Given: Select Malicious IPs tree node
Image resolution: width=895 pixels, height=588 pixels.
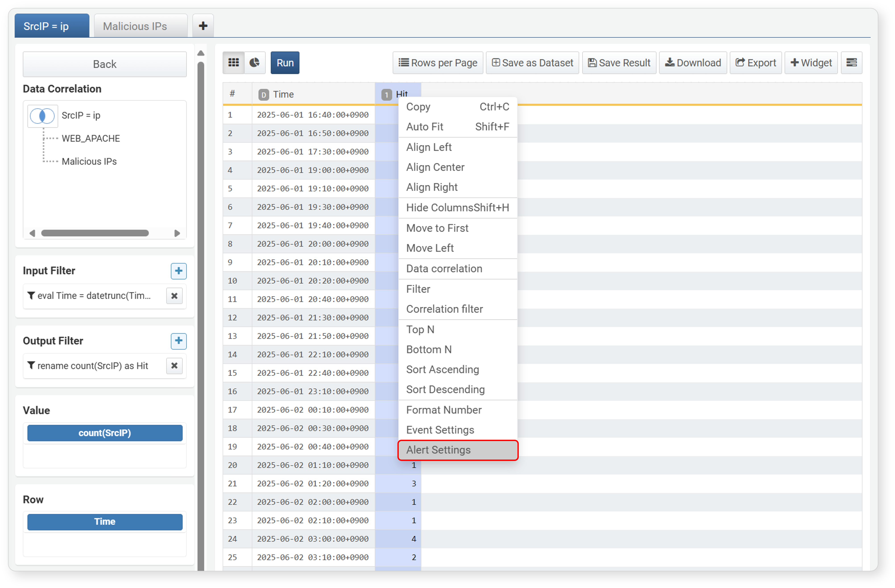Looking at the screenshot, I should click(x=89, y=161).
